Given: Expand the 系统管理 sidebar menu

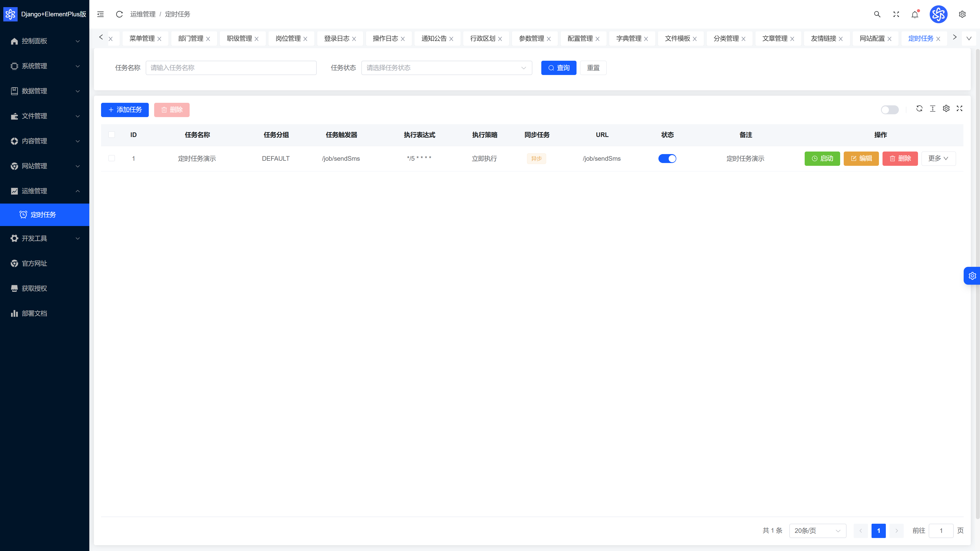Looking at the screenshot, I should point(44,66).
